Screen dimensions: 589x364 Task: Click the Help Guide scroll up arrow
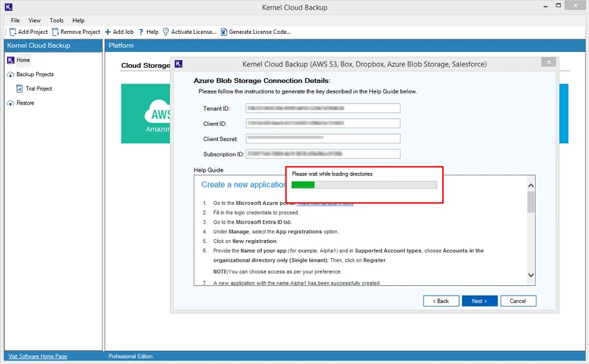tap(531, 185)
